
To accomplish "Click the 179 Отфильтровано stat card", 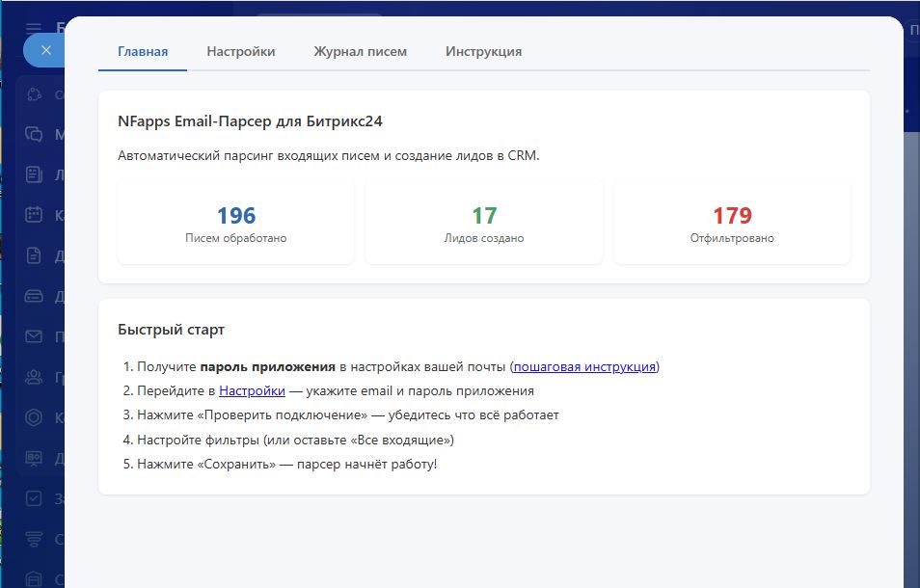I will (x=731, y=222).
